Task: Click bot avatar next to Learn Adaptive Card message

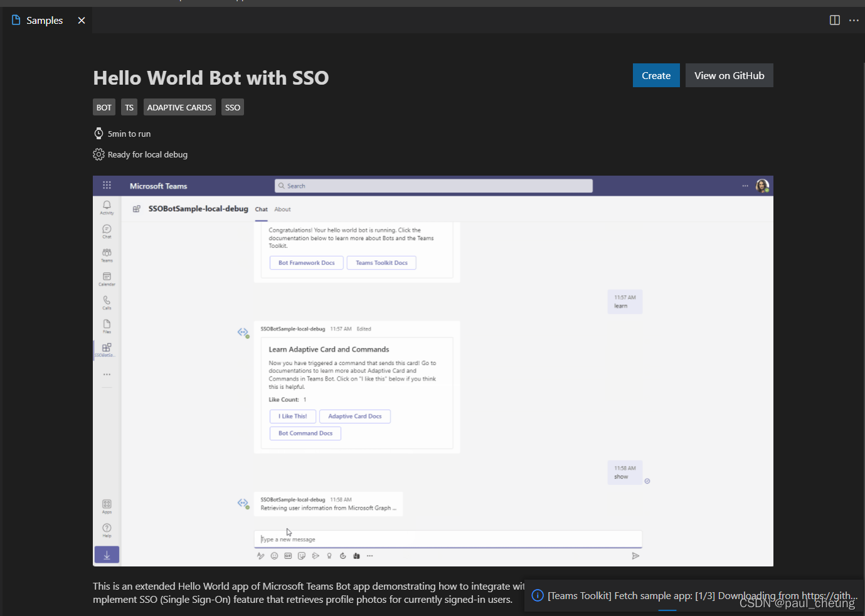Action: [243, 332]
